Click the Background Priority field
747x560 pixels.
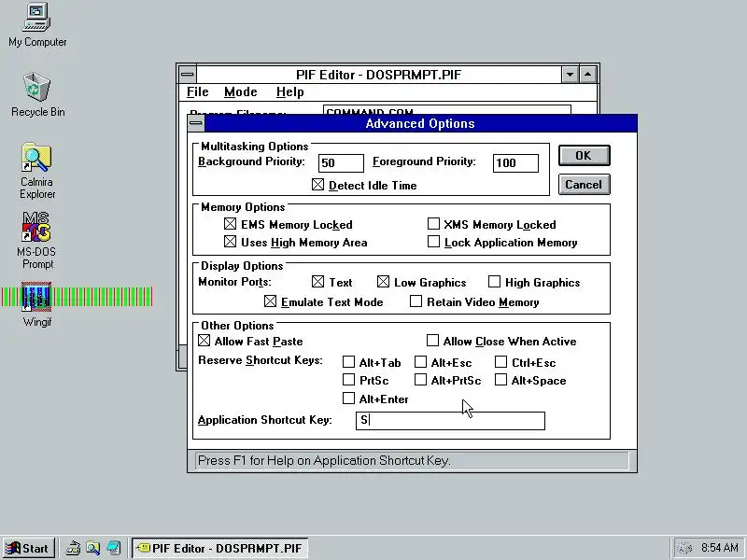(x=341, y=162)
